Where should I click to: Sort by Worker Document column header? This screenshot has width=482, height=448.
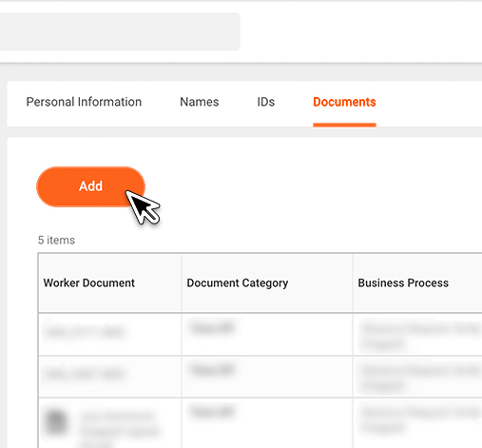[x=89, y=282]
